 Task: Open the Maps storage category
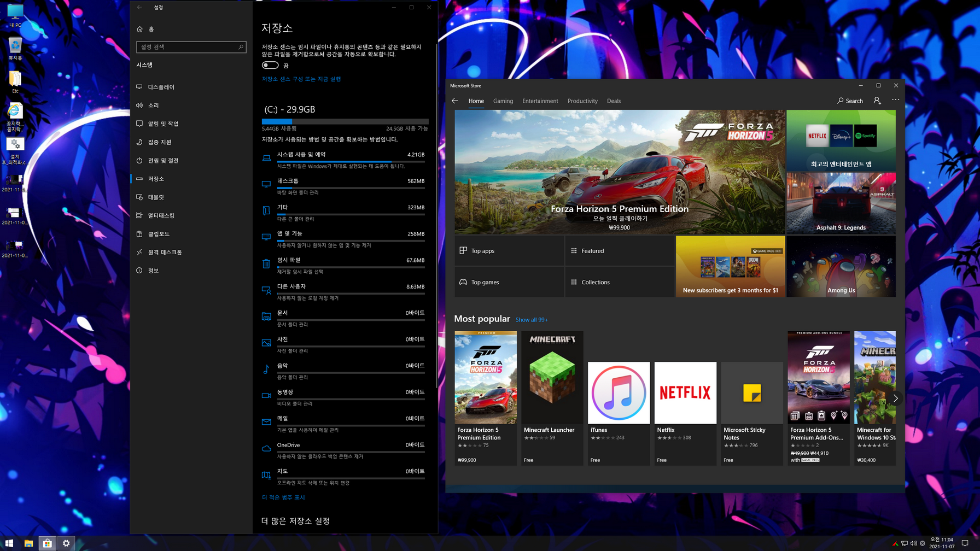[x=343, y=476]
